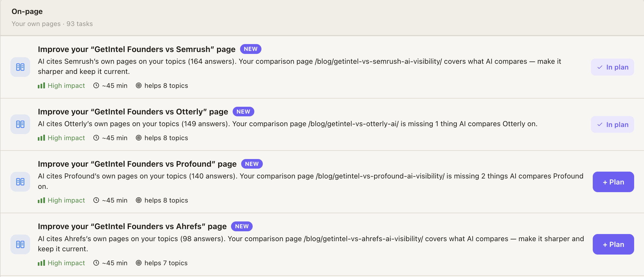Open "GetIntel Founders vs Semrush" task title

point(136,49)
